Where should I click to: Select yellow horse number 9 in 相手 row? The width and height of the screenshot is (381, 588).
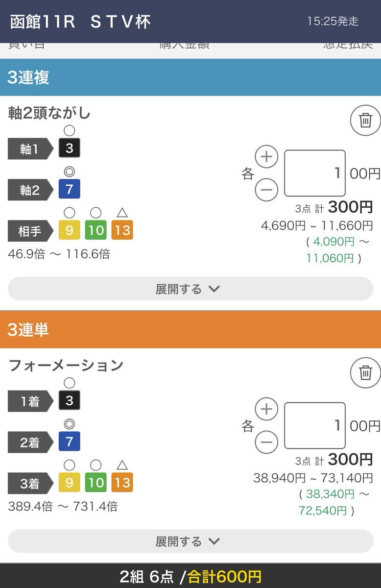tap(69, 230)
